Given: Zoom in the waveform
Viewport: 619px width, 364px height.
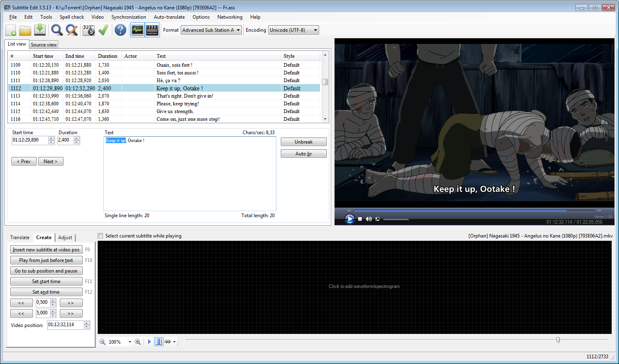Looking at the screenshot, I should click(x=138, y=342).
